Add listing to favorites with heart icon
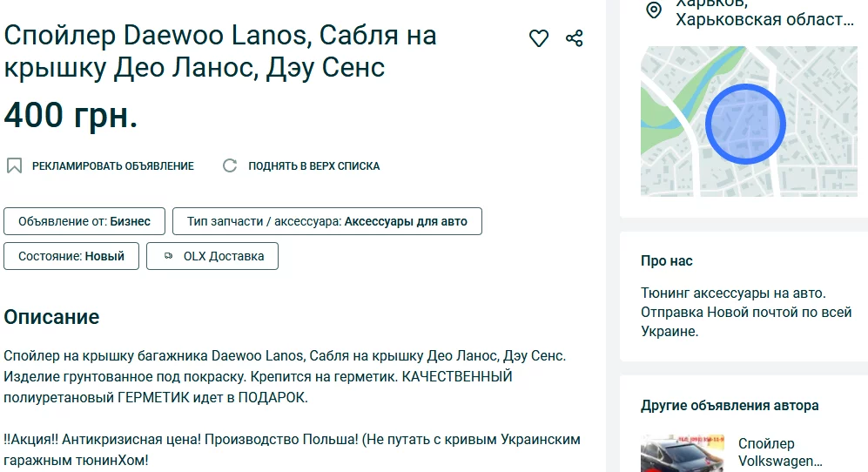 pyautogui.click(x=539, y=38)
